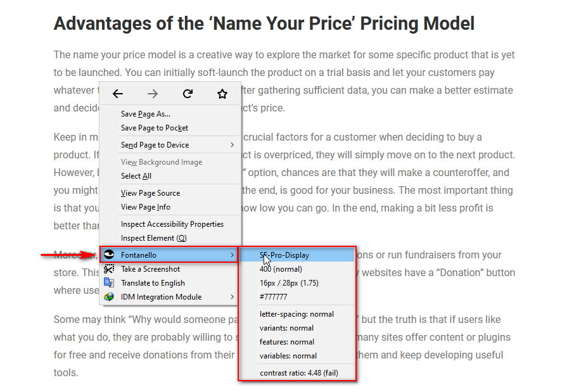Screen dimensions: 574x392
Task: Click the IDM Integration Module globe icon
Action: pyautogui.click(x=109, y=297)
